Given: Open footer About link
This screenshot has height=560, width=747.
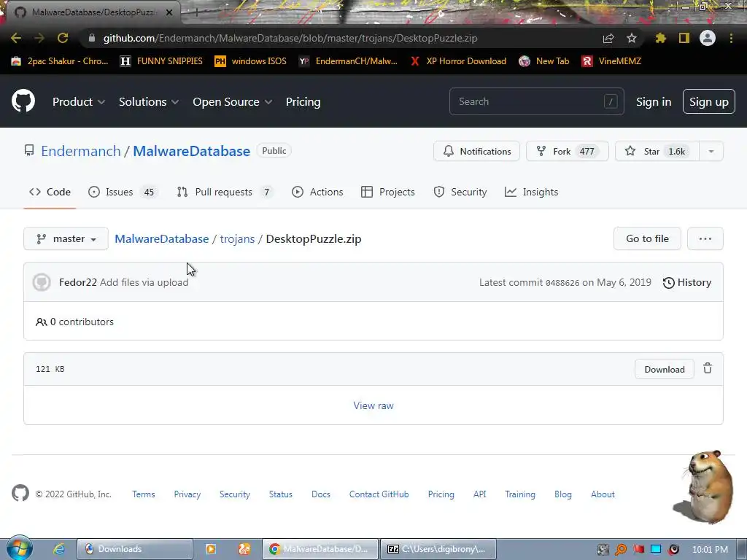Looking at the screenshot, I should click(603, 494).
